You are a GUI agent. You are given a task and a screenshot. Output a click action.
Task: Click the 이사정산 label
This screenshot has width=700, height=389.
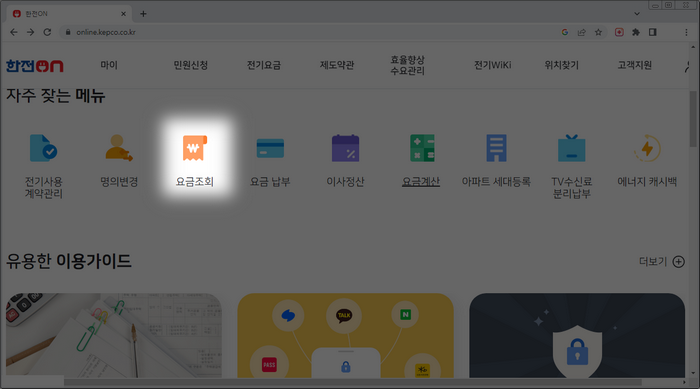point(346,182)
